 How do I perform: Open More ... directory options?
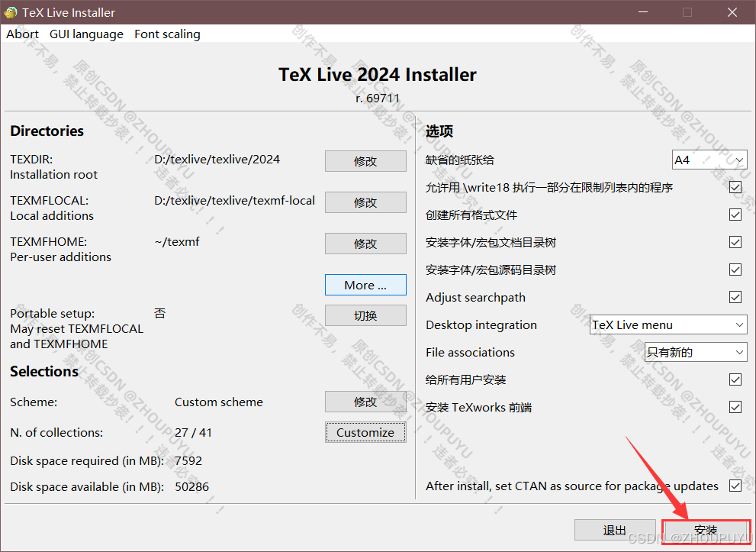coord(365,285)
